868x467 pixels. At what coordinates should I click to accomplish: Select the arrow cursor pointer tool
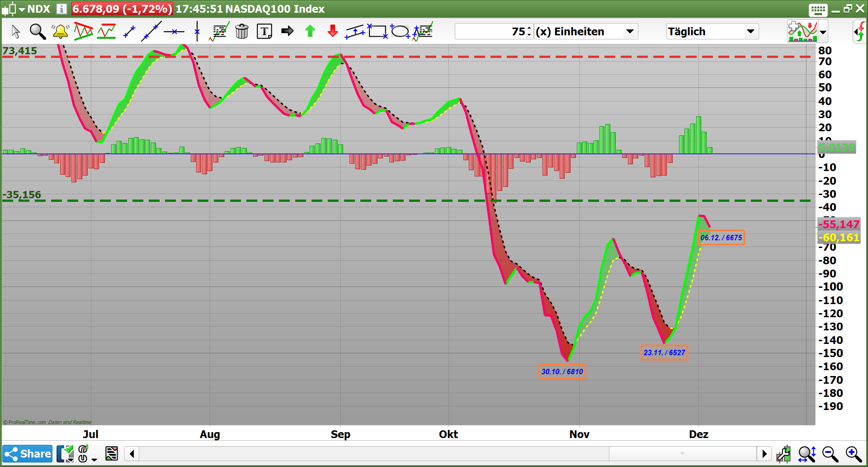16,32
